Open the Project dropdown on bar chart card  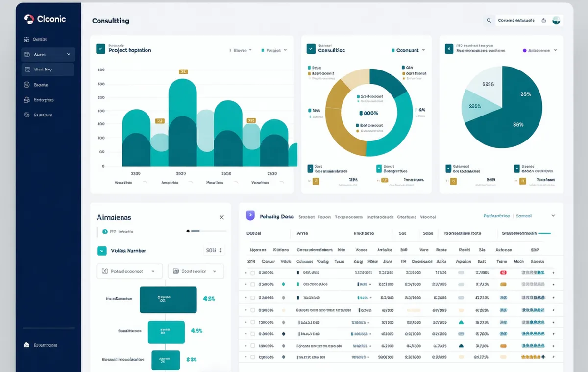click(x=274, y=50)
